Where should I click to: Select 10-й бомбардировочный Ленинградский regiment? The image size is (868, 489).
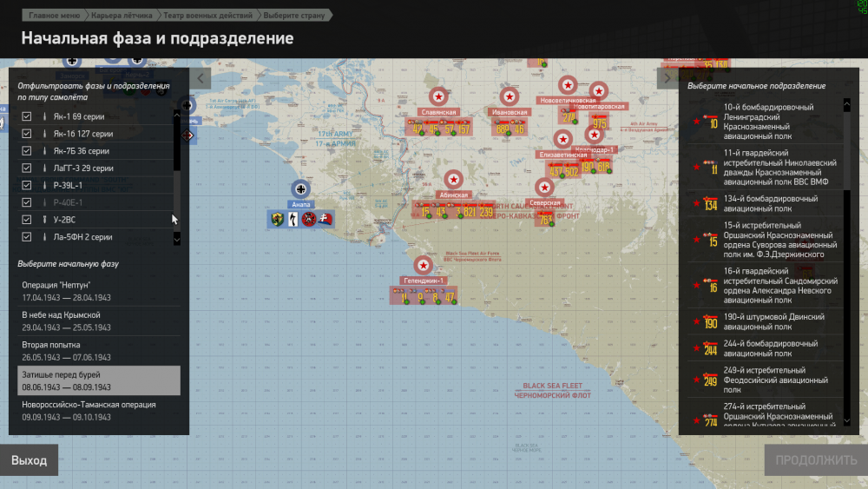765,122
